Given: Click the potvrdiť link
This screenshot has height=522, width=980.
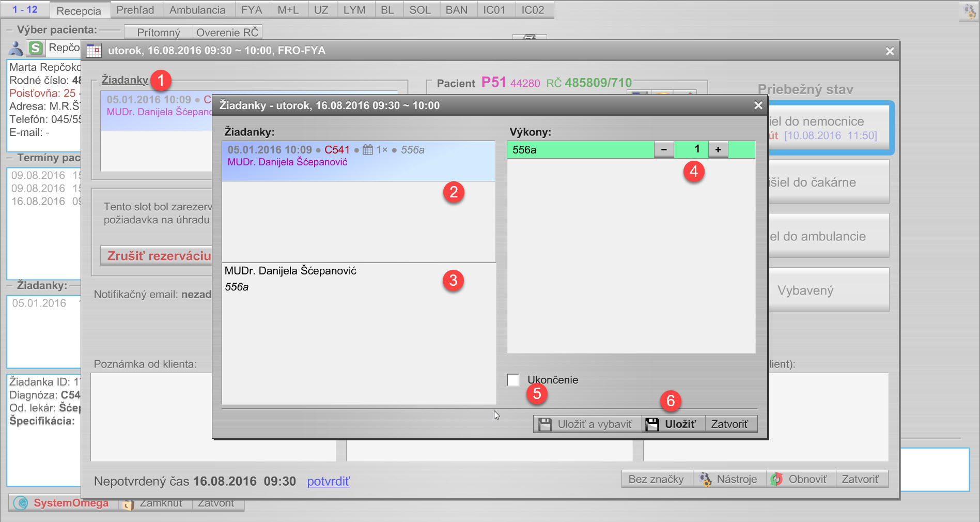Looking at the screenshot, I should (328, 481).
